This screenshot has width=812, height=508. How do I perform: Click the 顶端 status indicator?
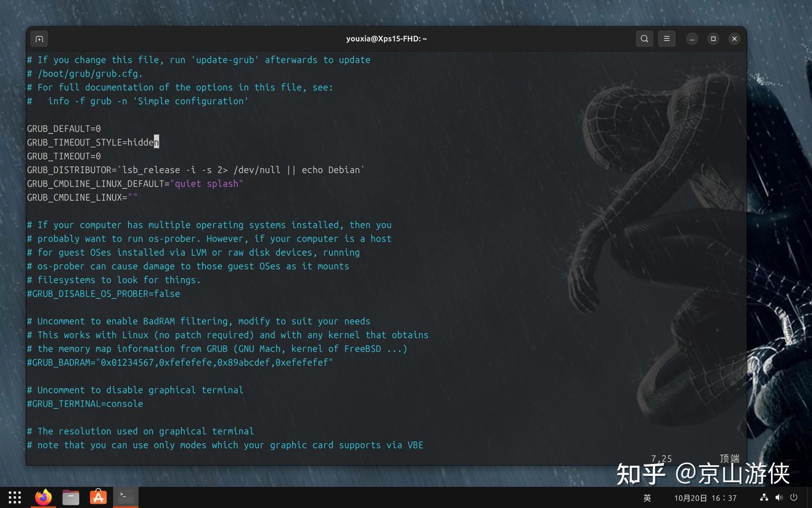[730, 458]
